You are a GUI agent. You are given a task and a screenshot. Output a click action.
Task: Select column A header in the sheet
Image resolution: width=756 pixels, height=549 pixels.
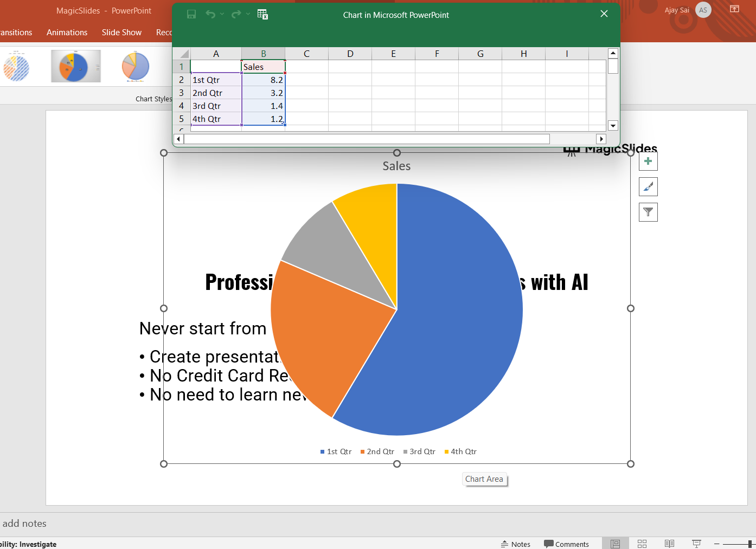pyautogui.click(x=216, y=54)
